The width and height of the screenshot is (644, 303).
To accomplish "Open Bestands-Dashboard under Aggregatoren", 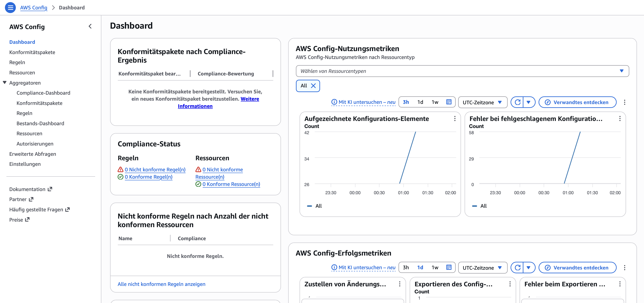I will pyautogui.click(x=40, y=123).
